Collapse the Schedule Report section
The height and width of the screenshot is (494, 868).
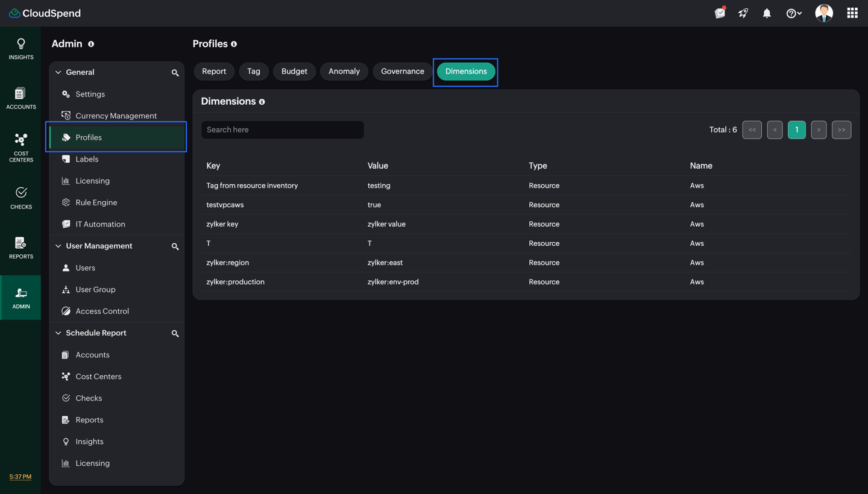tap(58, 333)
